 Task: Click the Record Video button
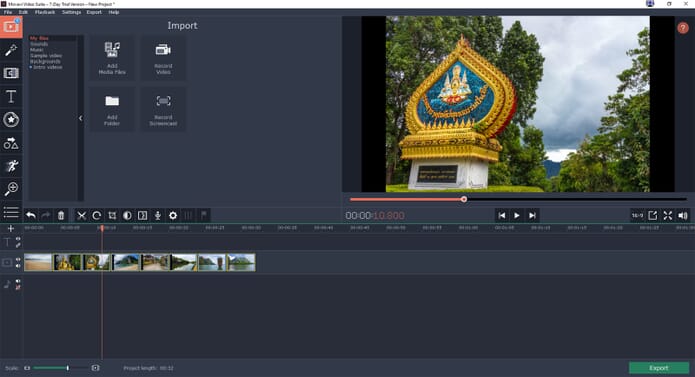163,58
